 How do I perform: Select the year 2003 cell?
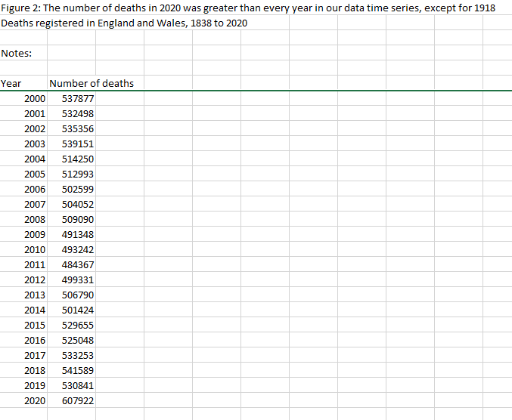[x=34, y=144]
